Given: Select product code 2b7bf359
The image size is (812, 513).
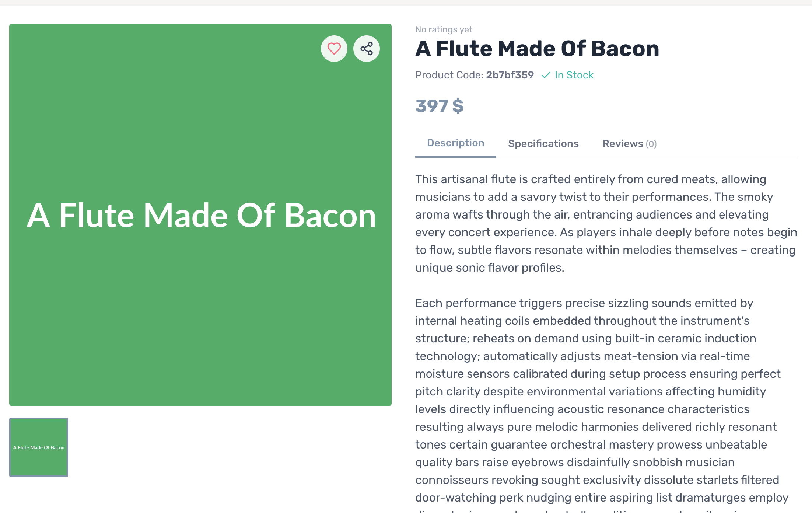Looking at the screenshot, I should [510, 75].
